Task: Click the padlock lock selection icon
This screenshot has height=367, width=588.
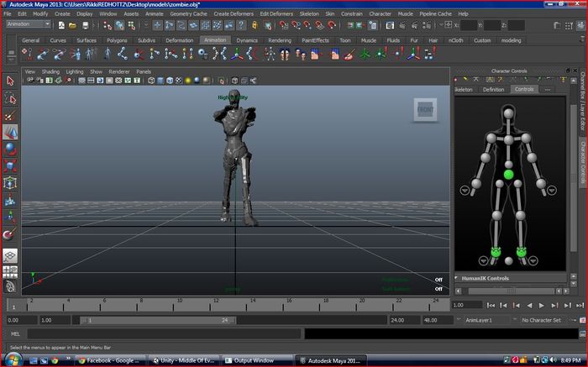Action: [255, 25]
